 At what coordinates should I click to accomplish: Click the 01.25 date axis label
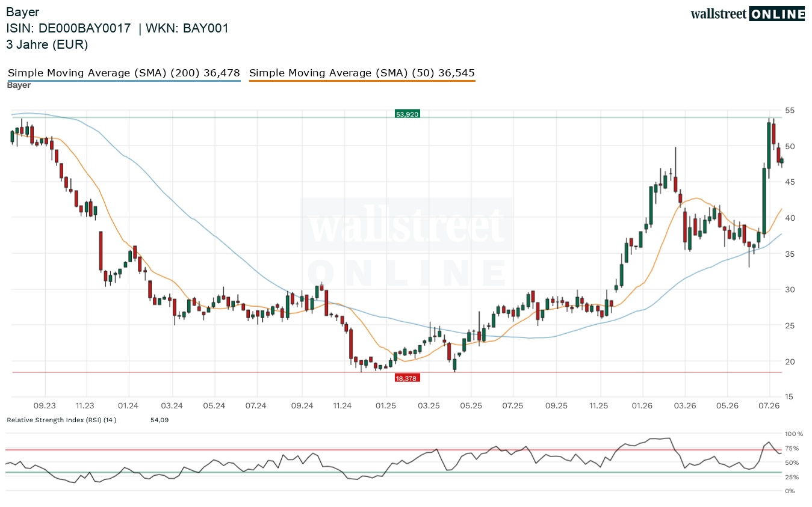pos(385,406)
